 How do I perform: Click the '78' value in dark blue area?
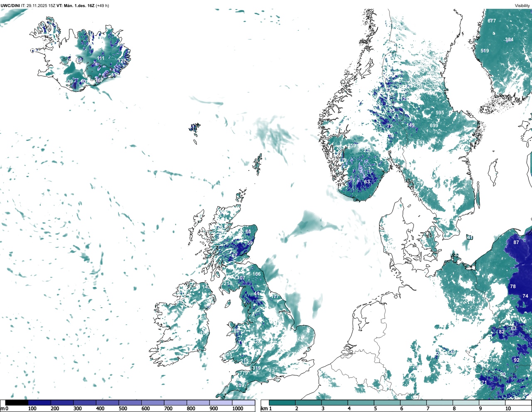tap(513, 286)
